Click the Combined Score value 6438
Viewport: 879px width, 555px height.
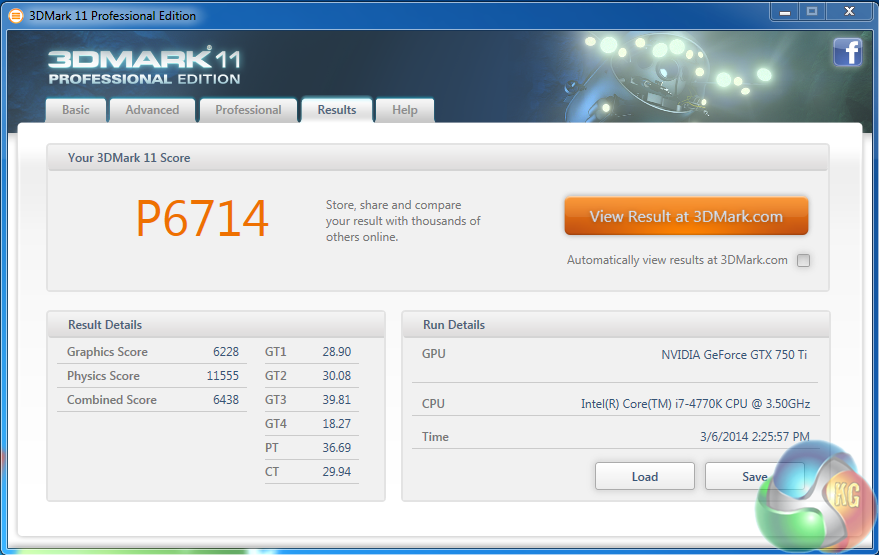coord(226,400)
